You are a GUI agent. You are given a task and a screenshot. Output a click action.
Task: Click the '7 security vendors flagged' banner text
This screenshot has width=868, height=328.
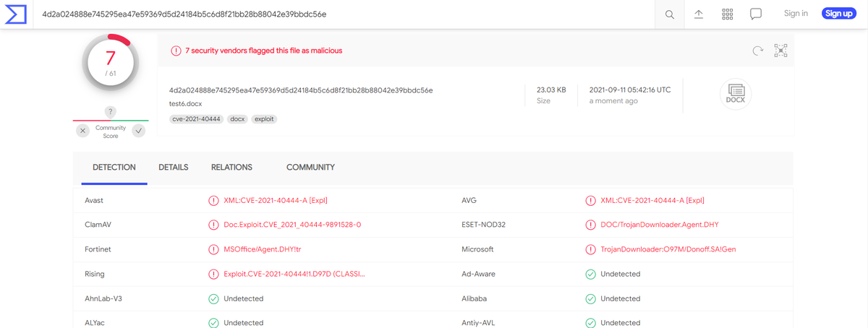coord(264,51)
